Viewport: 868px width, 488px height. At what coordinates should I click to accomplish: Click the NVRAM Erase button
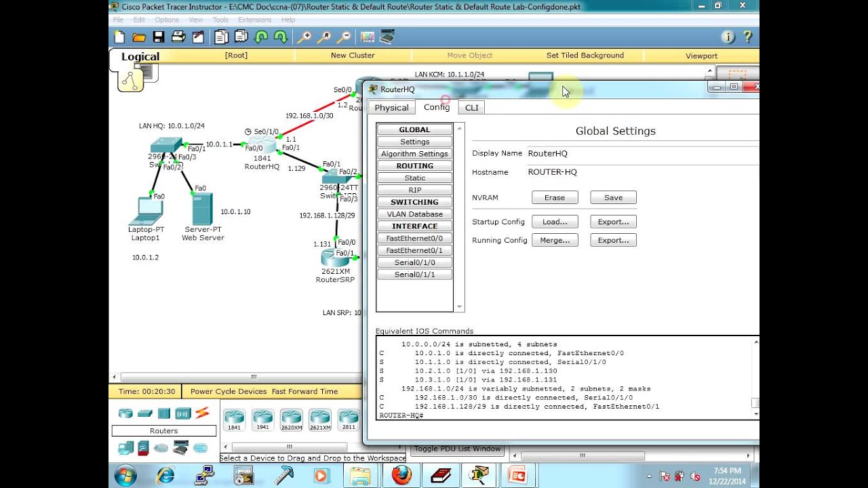555,198
